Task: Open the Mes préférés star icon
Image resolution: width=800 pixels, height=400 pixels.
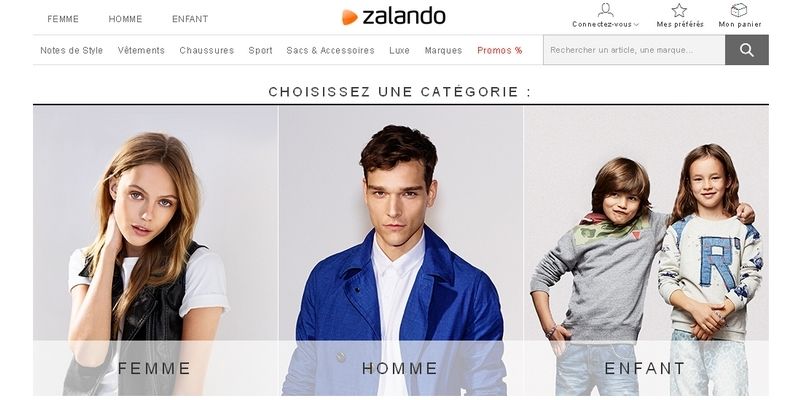Action: [679, 10]
